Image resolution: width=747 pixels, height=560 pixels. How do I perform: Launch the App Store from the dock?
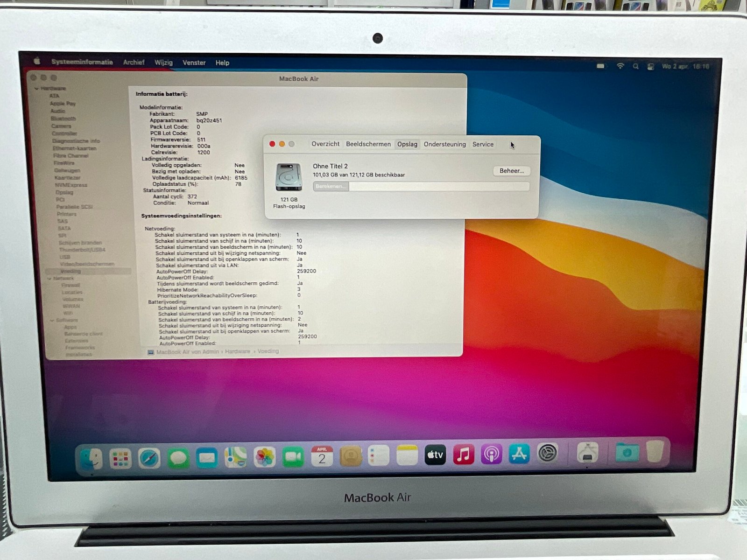tap(519, 453)
